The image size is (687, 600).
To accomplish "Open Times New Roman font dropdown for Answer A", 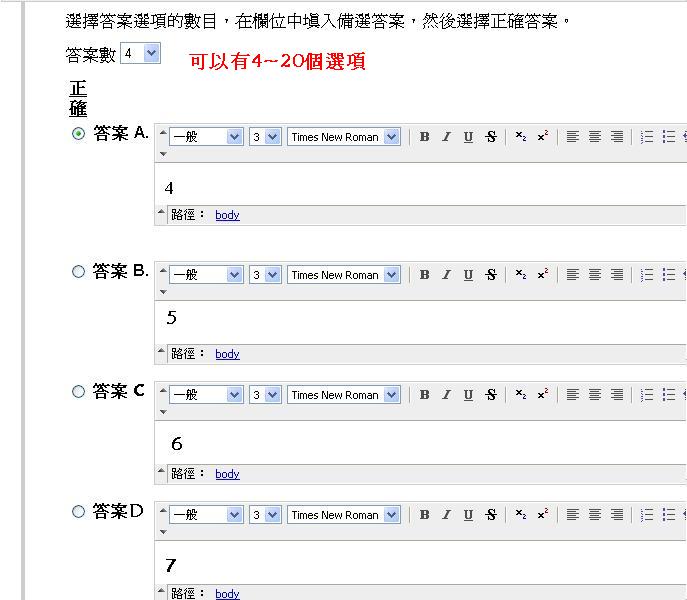I will (x=344, y=137).
